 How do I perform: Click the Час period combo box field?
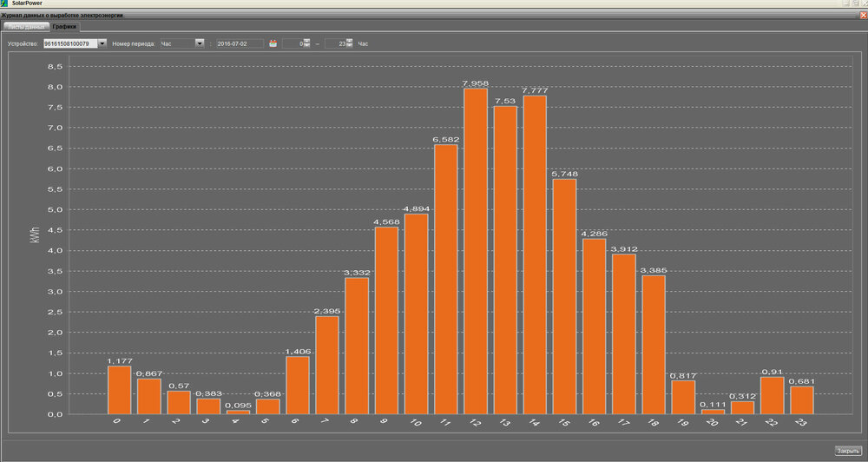tap(177, 43)
